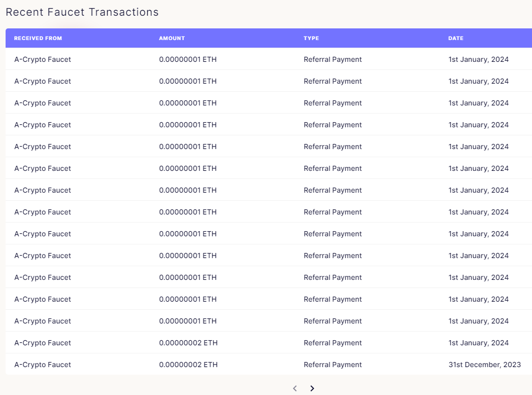
Task: Click the Type column header
Action: [x=311, y=39]
